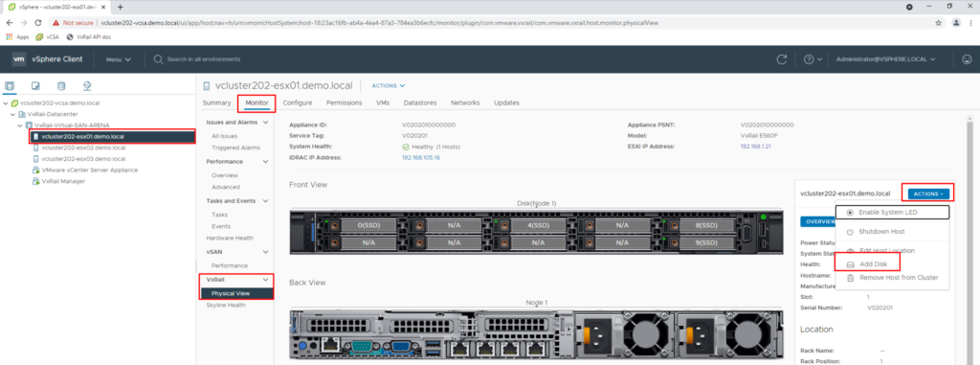Open the iDRAC IP address 192.168.105.16 link
The width and height of the screenshot is (980, 365).
tap(421, 158)
